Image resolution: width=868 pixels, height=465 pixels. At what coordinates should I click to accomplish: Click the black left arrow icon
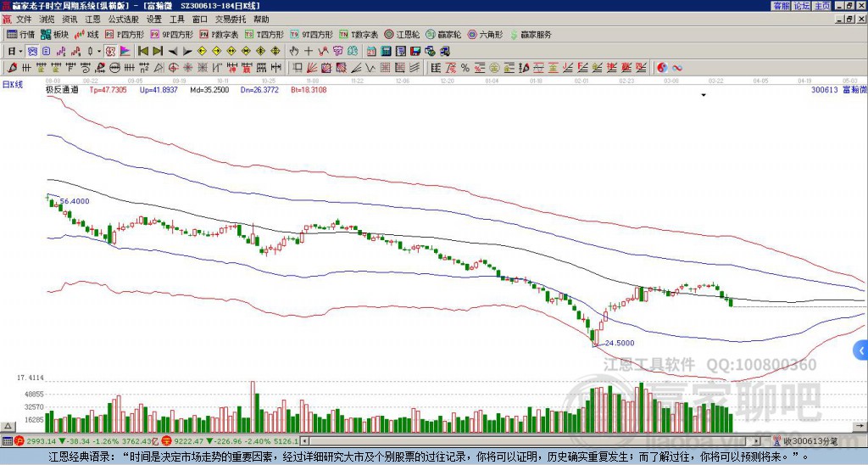(x=173, y=52)
